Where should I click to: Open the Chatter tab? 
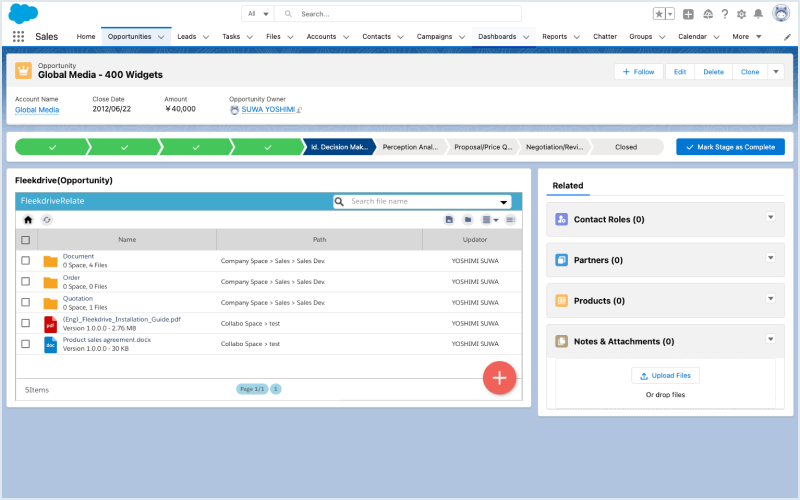pos(605,37)
